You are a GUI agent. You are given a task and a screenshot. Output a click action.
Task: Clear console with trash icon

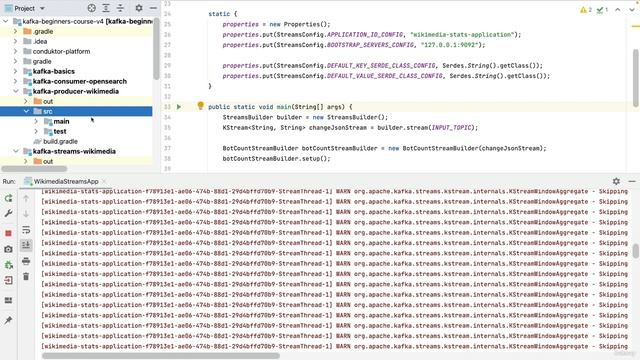[x=26, y=277]
